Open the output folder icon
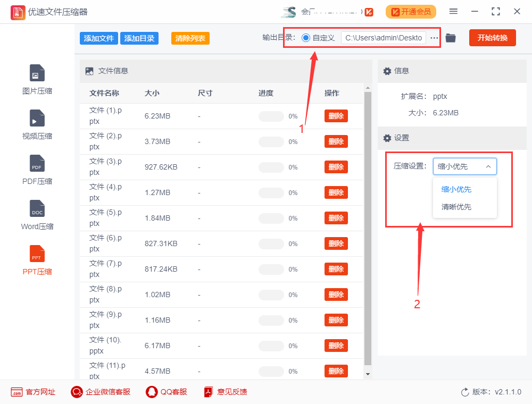The width and height of the screenshot is (532, 404). 451,38
